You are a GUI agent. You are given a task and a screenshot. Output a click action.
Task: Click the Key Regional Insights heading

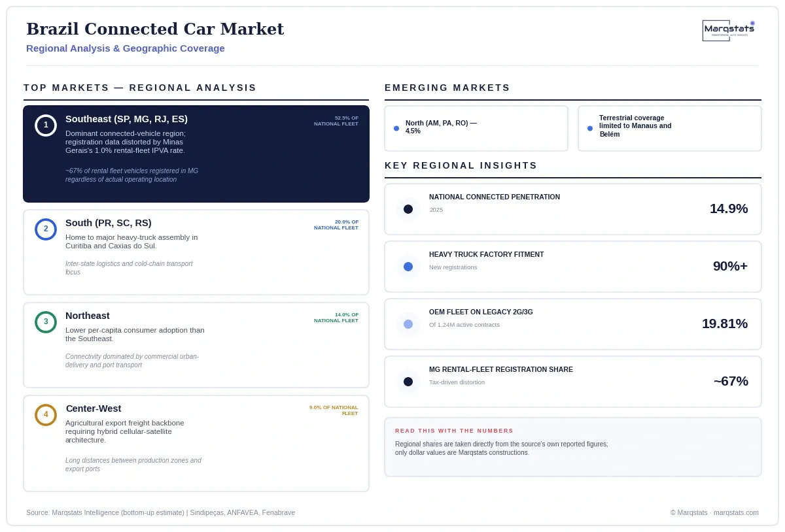(x=461, y=165)
